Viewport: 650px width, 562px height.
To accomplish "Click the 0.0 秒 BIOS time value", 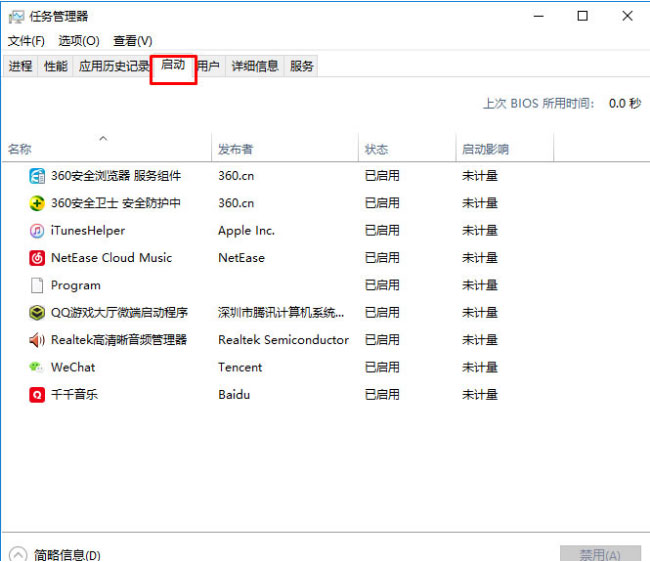I will [625, 103].
